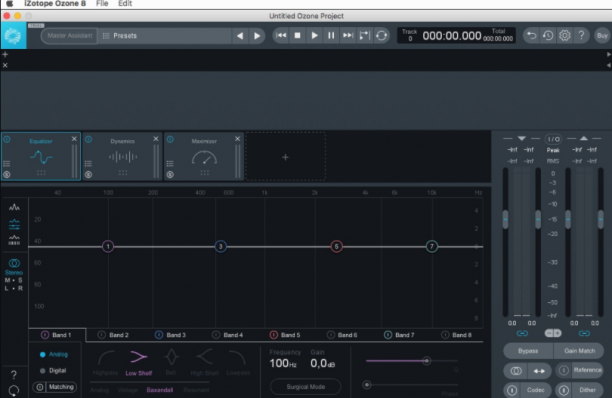Switch to the Band 3 tab

[x=171, y=335]
